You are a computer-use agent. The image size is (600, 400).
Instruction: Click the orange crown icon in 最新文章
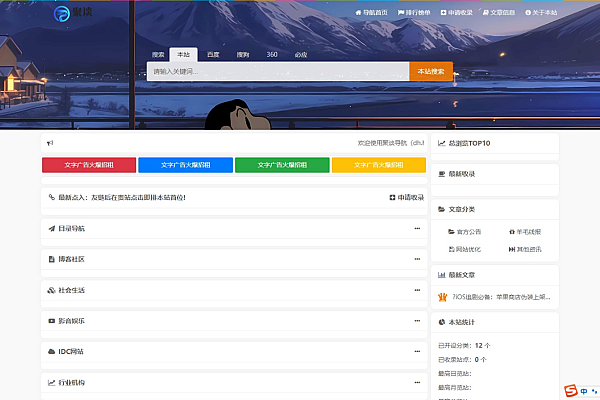[x=443, y=297]
